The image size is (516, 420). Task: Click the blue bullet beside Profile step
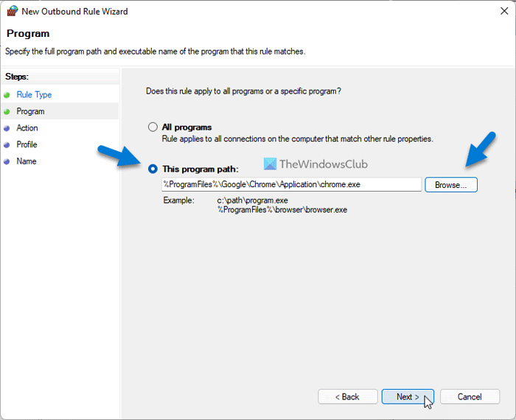pyautogui.click(x=7, y=144)
